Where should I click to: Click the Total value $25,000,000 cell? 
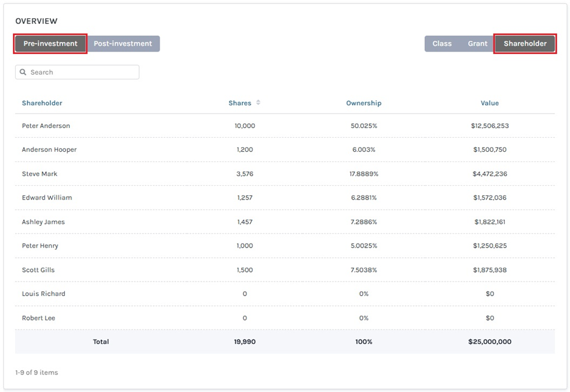[490, 342]
